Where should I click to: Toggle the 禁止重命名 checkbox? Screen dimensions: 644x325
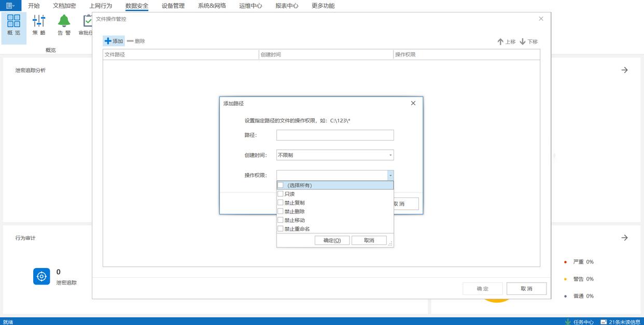(x=281, y=229)
